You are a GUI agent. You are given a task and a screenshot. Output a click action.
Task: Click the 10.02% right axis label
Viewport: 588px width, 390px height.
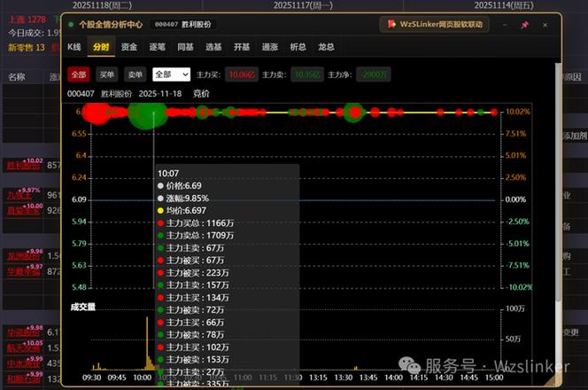[x=518, y=112]
